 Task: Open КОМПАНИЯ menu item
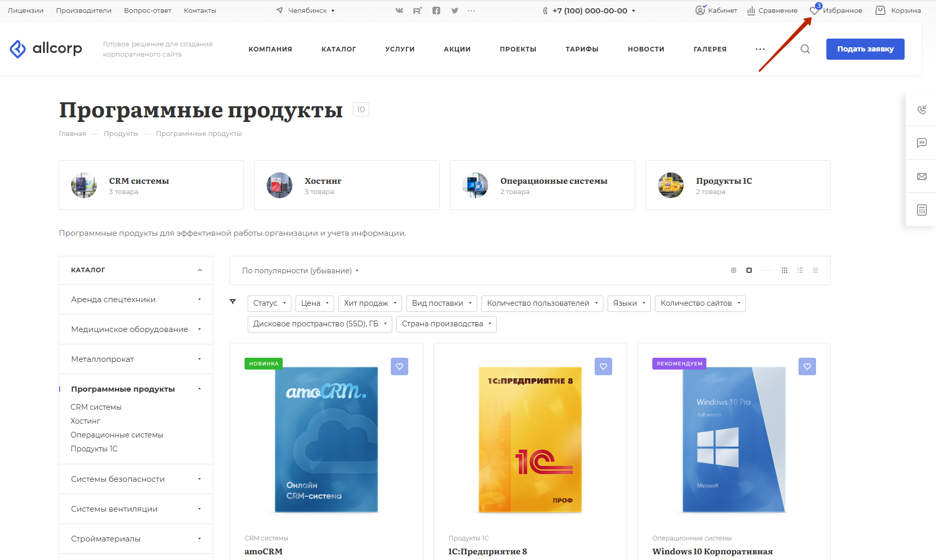pyautogui.click(x=270, y=49)
